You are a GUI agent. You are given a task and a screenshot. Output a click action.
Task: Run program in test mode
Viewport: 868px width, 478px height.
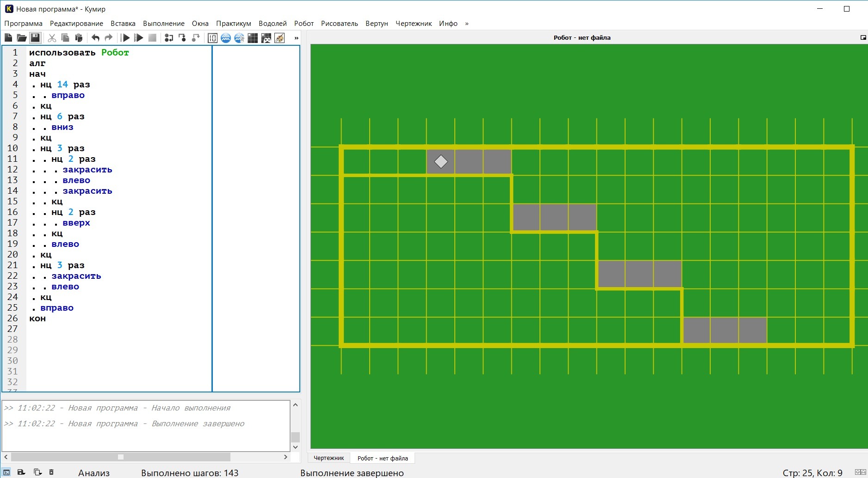pyautogui.click(x=139, y=38)
